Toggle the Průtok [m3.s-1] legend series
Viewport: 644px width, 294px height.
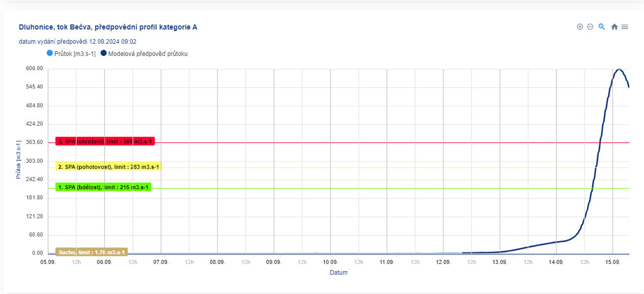[75, 53]
